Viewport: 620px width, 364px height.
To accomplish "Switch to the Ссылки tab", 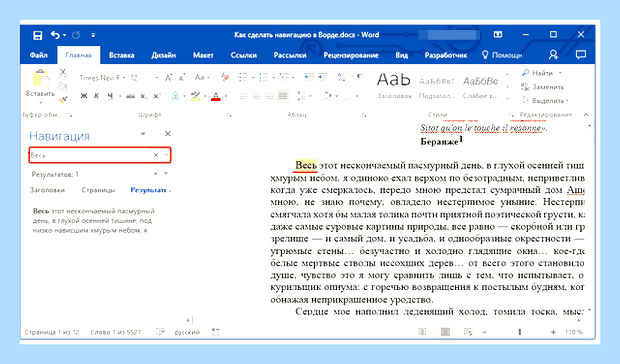I will (x=244, y=55).
